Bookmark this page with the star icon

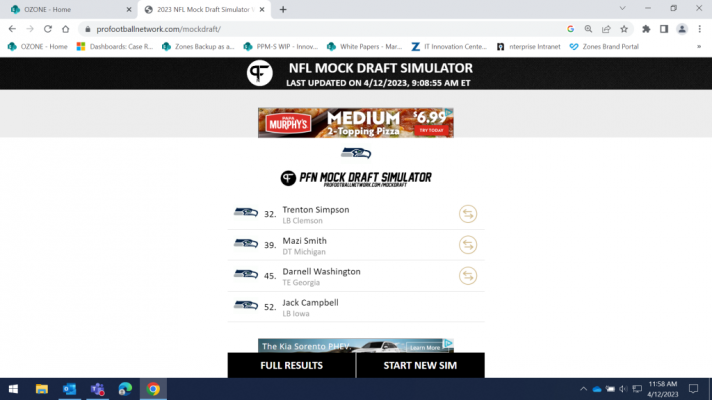pyautogui.click(x=624, y=29)
